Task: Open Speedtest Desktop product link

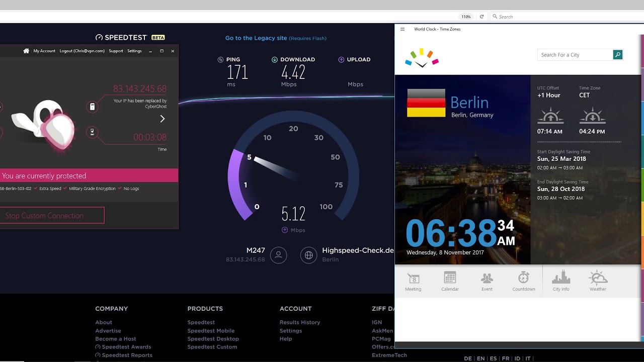Action: pyautogui.click(x=213, y=339)
